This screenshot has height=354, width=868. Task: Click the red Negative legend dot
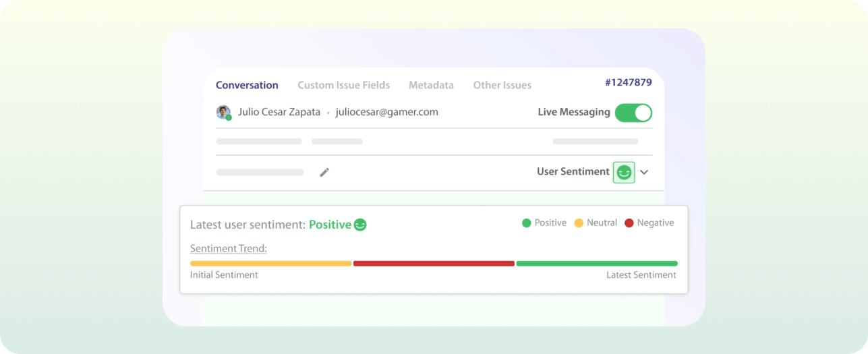629,223
